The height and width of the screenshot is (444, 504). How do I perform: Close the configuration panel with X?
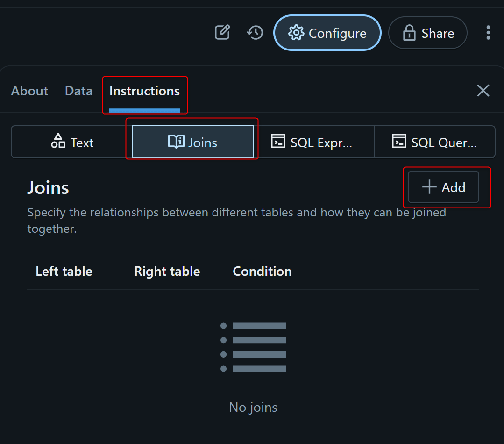[483, 91]
